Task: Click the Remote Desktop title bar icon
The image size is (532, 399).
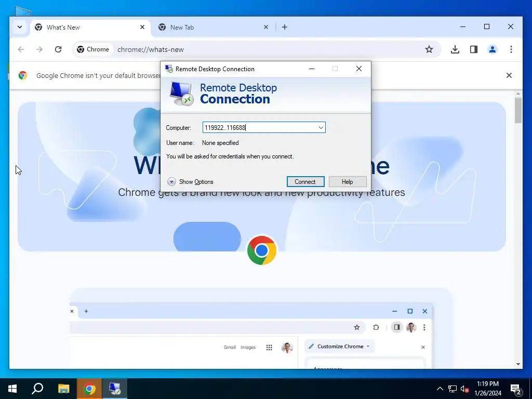Action: pyautogui.click(x=169, y=69)
